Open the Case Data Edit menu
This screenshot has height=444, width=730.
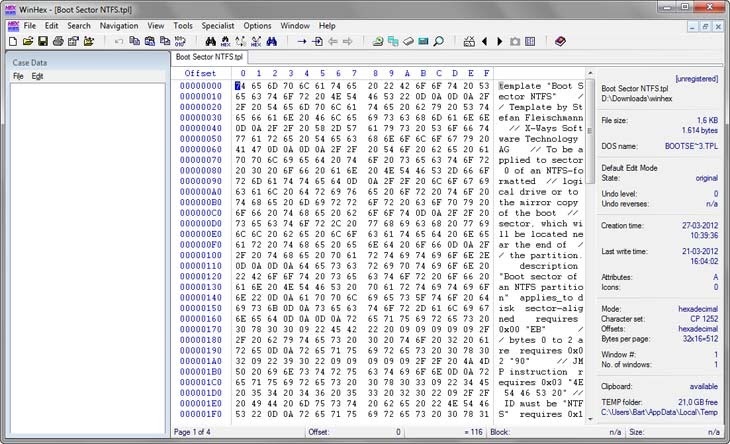tap(37, 76)
